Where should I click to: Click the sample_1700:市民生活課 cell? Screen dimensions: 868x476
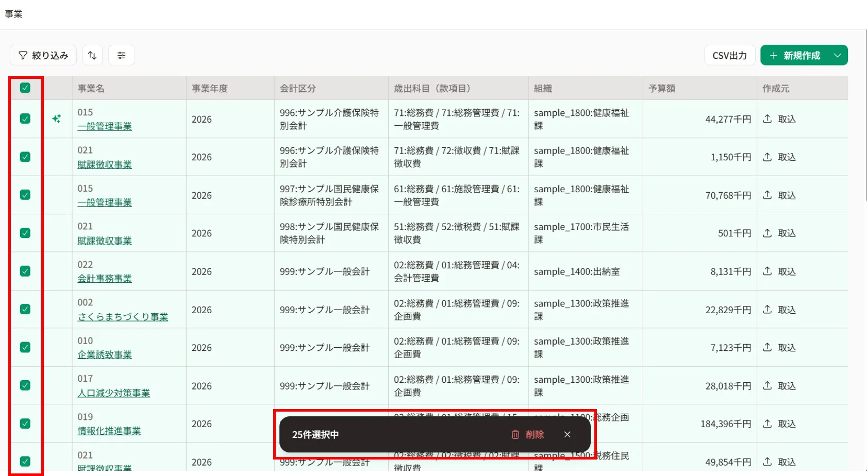pos(586,233)
